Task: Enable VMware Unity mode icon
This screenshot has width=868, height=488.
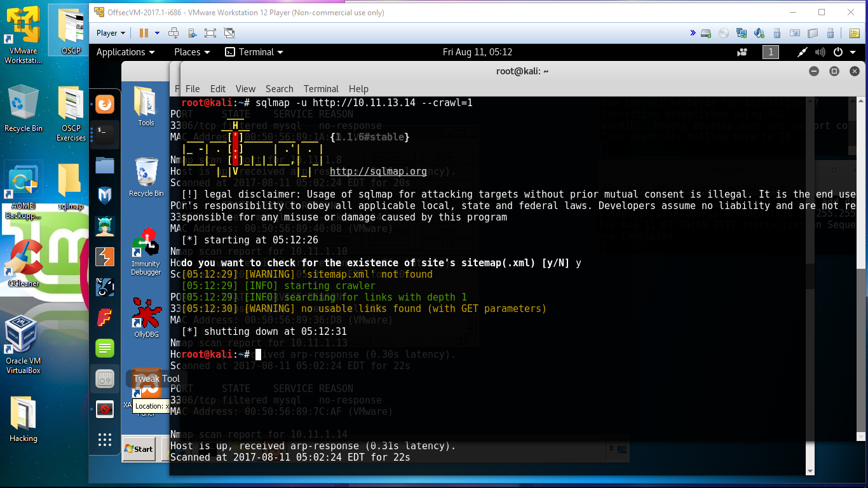Action: point(228,33)
